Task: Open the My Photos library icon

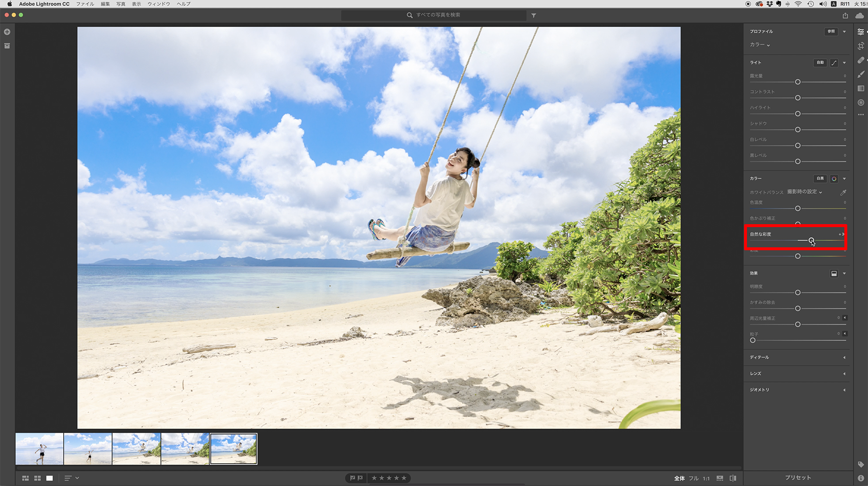Action: [x=7, y=46]
